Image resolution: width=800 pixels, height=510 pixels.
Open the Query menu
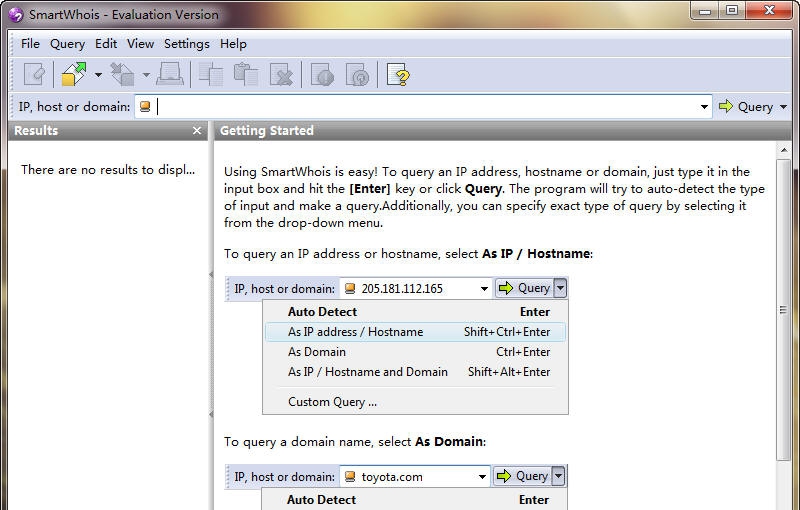point(67,44)
